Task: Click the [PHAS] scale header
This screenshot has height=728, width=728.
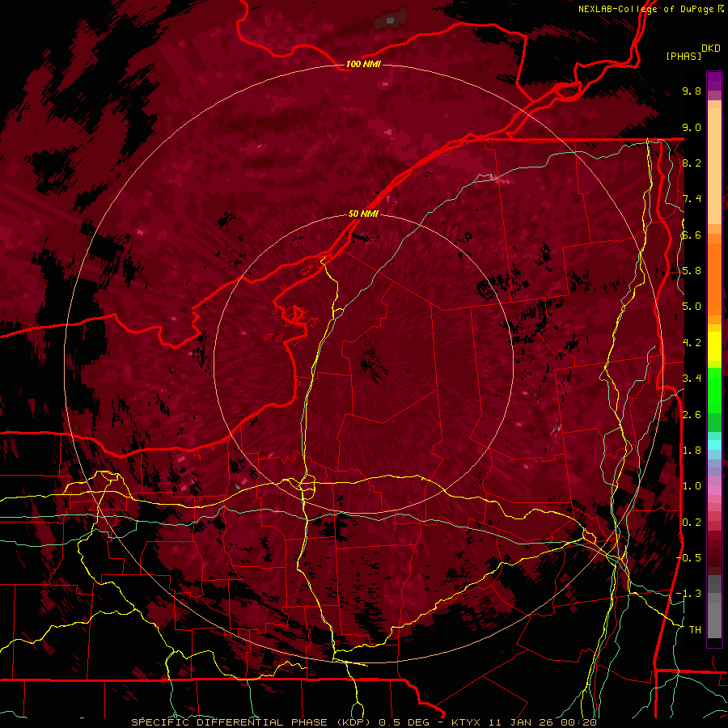Action: point(684,56)
